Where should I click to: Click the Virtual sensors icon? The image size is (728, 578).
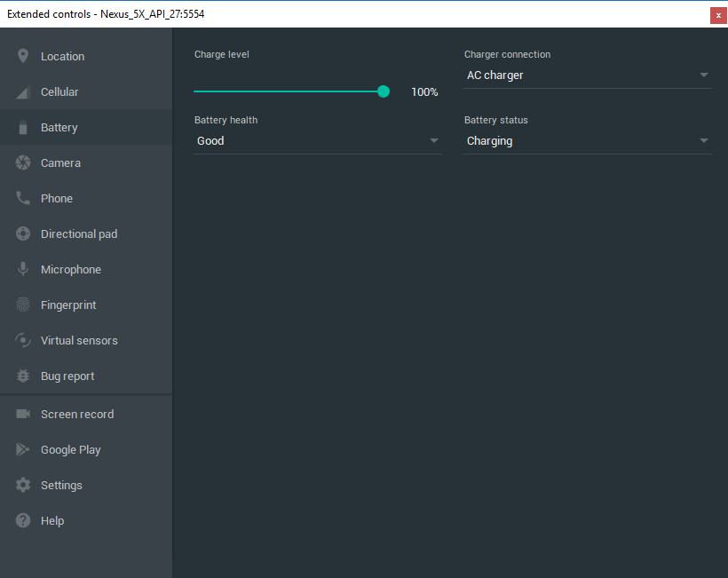(23, 340)
